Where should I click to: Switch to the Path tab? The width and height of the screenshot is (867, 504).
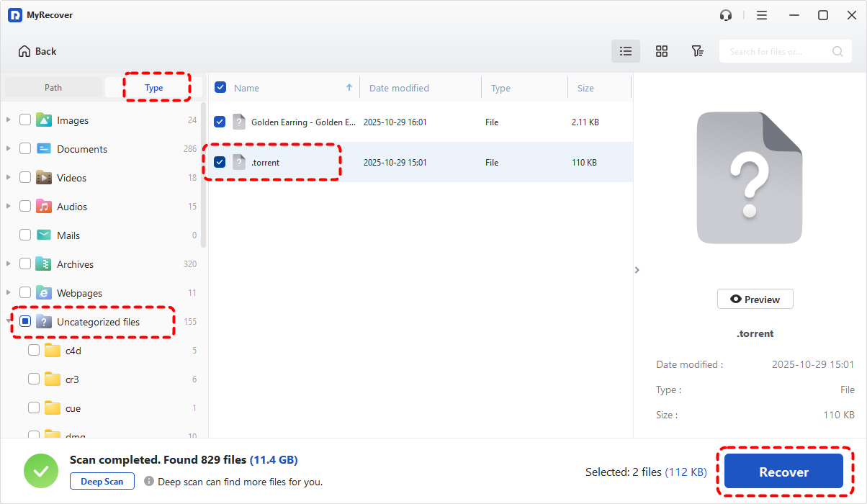(53, 87)
